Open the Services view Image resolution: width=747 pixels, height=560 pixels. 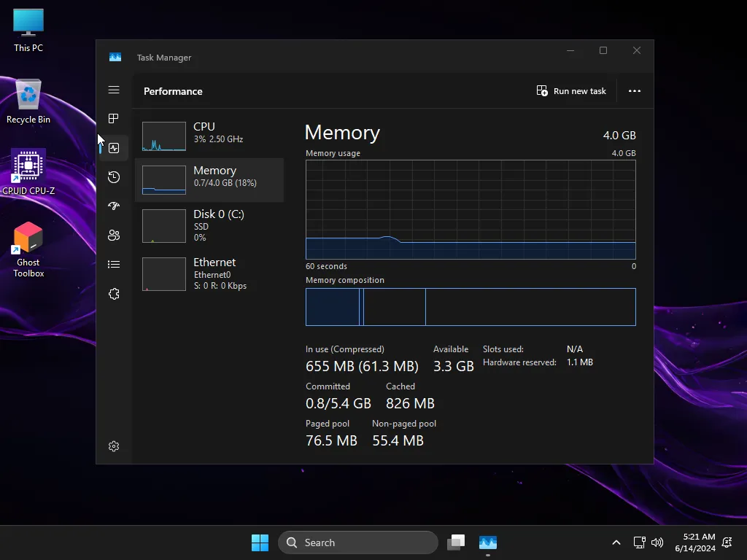[114, 293]
